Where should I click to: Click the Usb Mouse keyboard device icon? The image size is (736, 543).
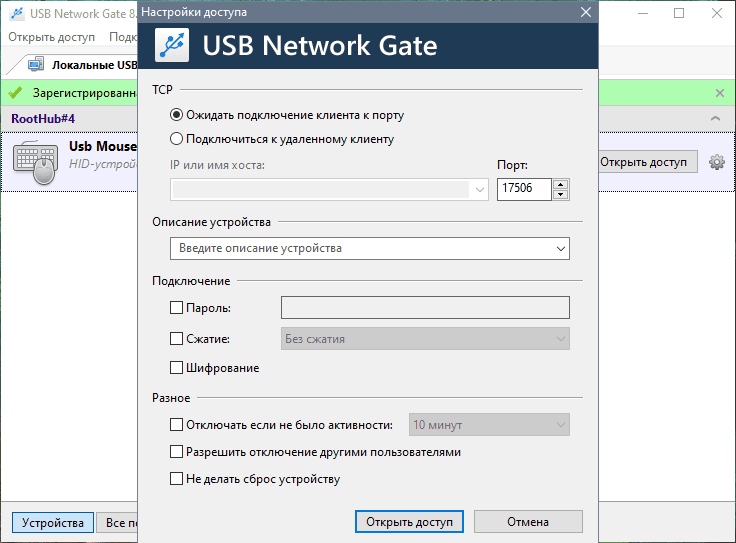click(37, 162)
